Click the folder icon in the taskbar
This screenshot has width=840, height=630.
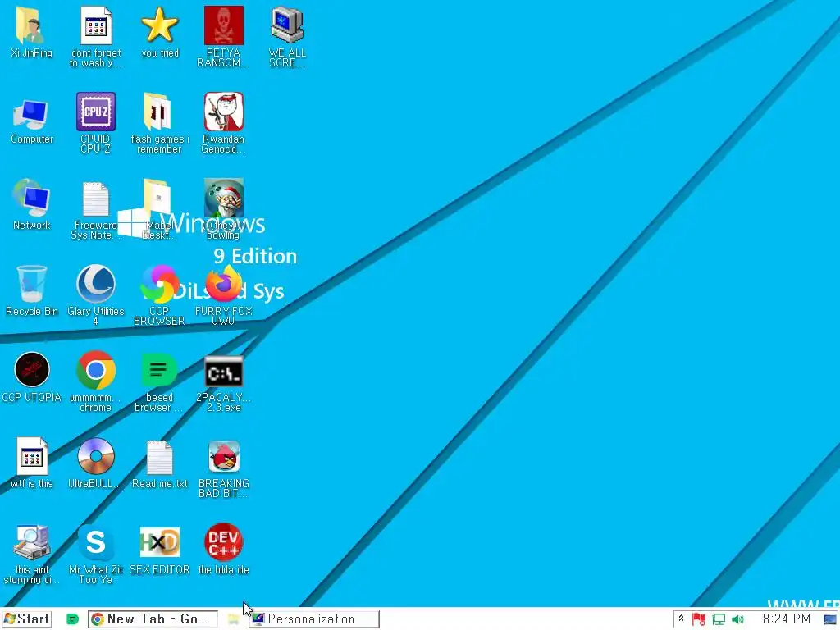(x=233, y=620)
